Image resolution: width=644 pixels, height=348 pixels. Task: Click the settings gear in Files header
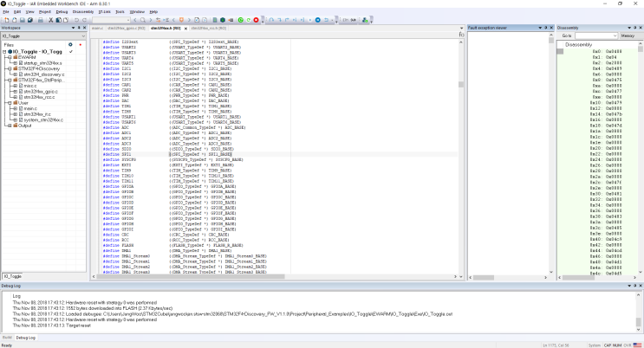[70, 44]
